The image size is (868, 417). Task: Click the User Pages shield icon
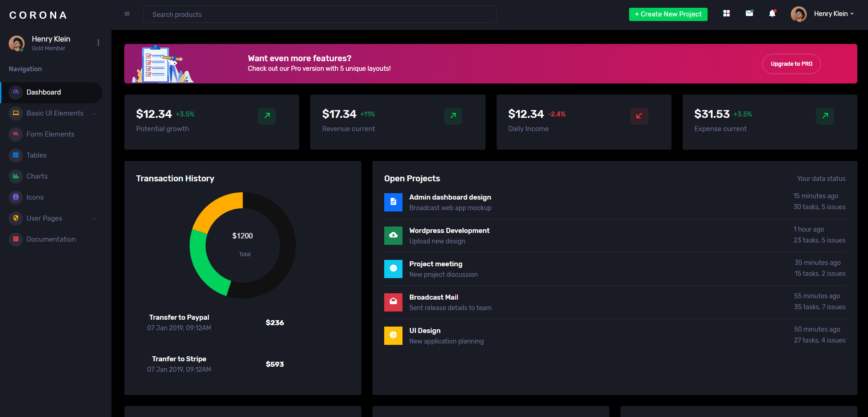[x=16, y=218]
